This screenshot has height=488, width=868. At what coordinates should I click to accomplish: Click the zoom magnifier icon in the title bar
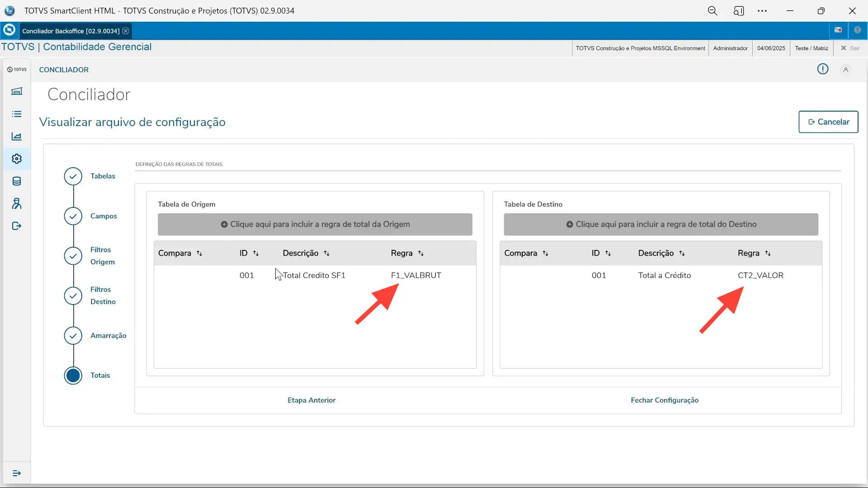[x=713, y=10]
